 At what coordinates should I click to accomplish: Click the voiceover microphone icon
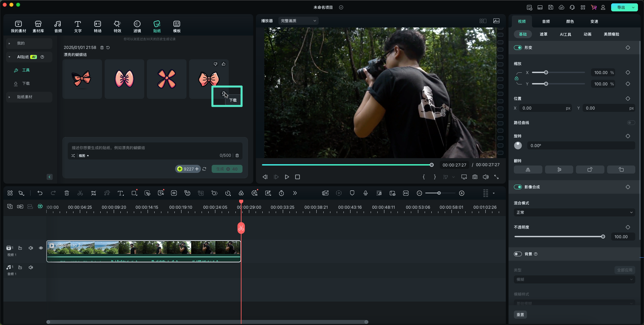pos(366,193)
